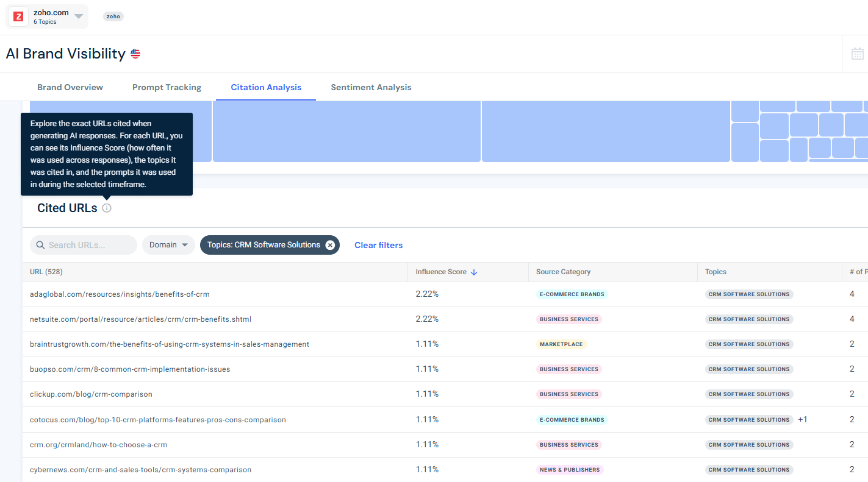Screen dimensions: 868x482
Task: Click the info icon next to Cited URLs
Action: coord(107,208)
